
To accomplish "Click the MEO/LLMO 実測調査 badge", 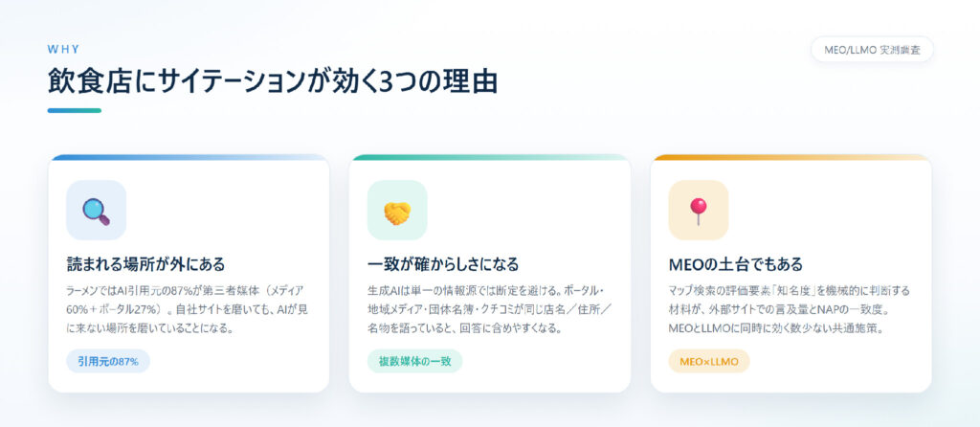I will [872, 50].
